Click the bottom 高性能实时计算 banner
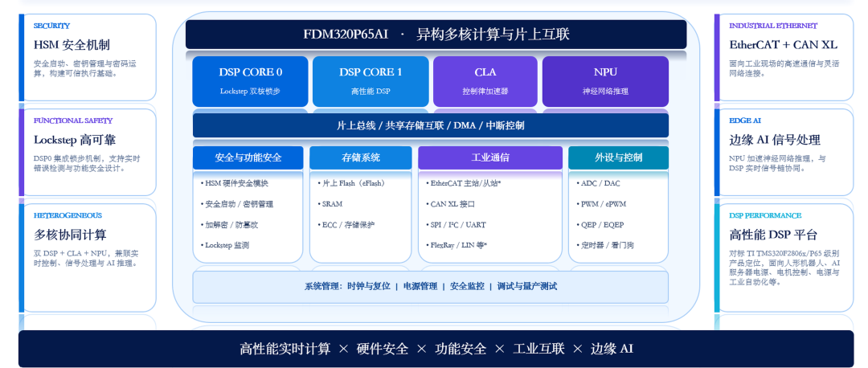Image resolution: width=868 pixels, height=368 pixels. pyautogui.click(x=436, y=349)
